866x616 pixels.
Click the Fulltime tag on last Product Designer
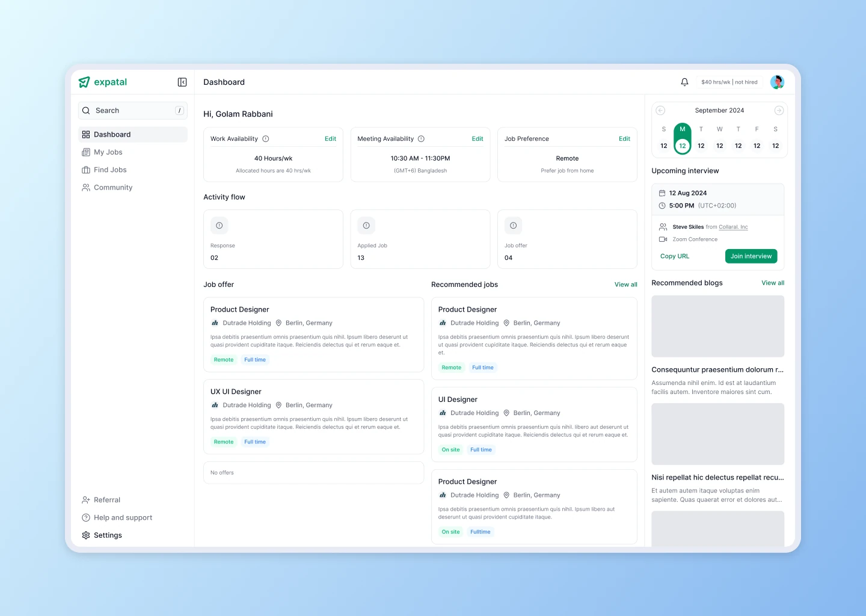pos(481,532)
